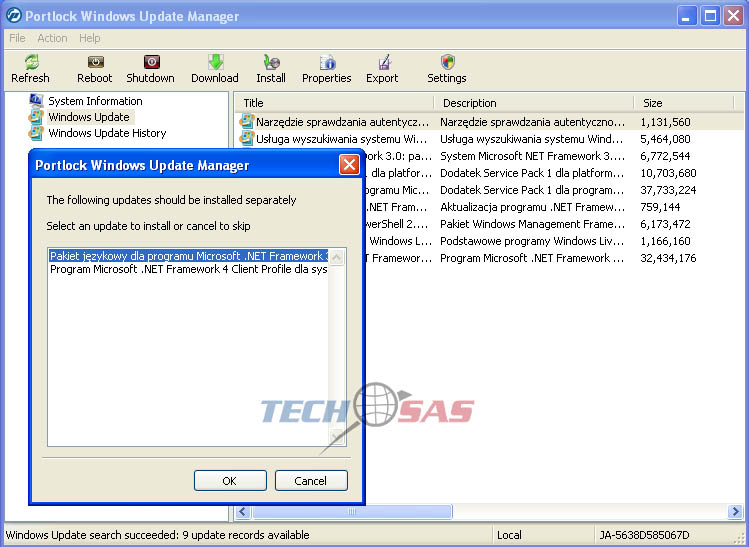Sort by Description column header

click(534, 103)
